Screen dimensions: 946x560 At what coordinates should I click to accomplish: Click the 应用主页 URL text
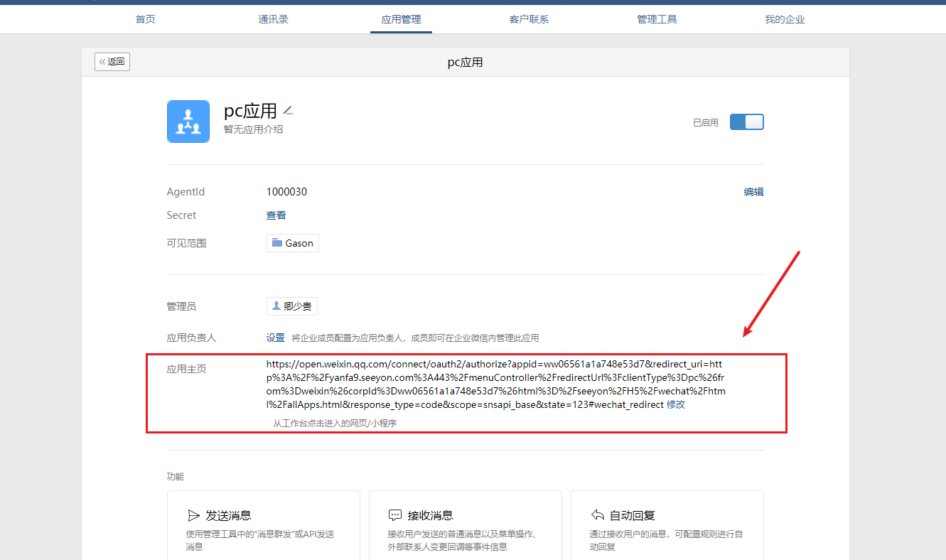(495, 384)
